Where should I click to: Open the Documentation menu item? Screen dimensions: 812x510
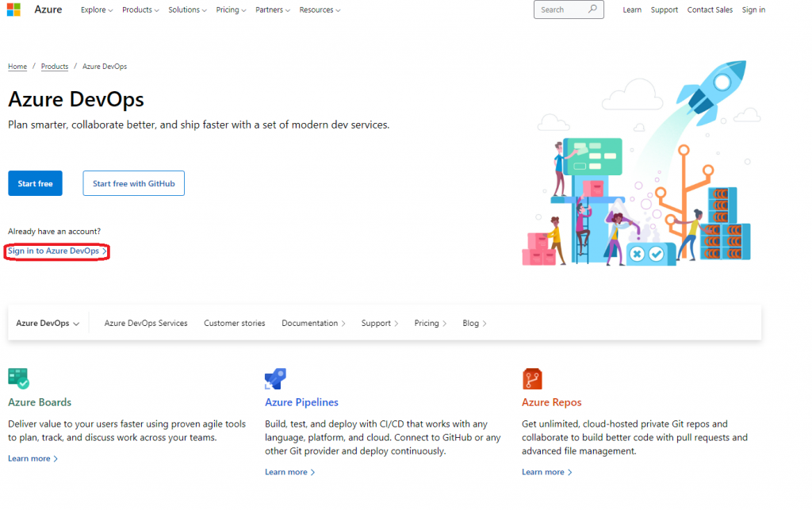[314, 324]
